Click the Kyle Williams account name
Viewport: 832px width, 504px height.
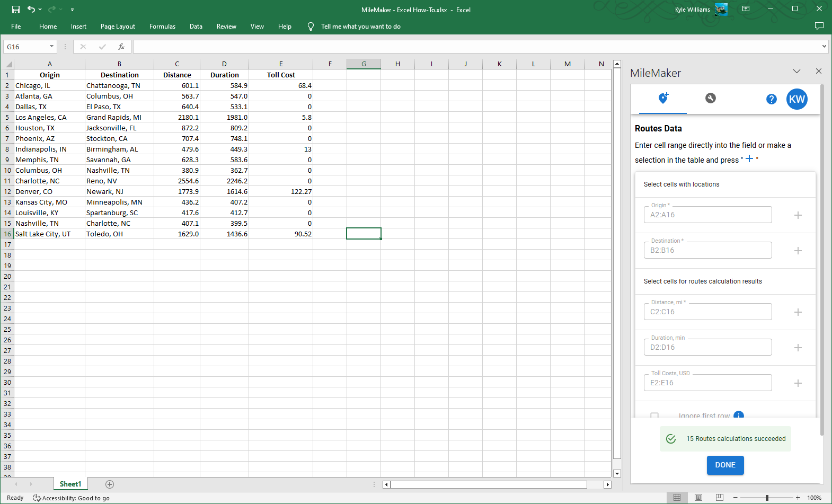coord(692,10)
